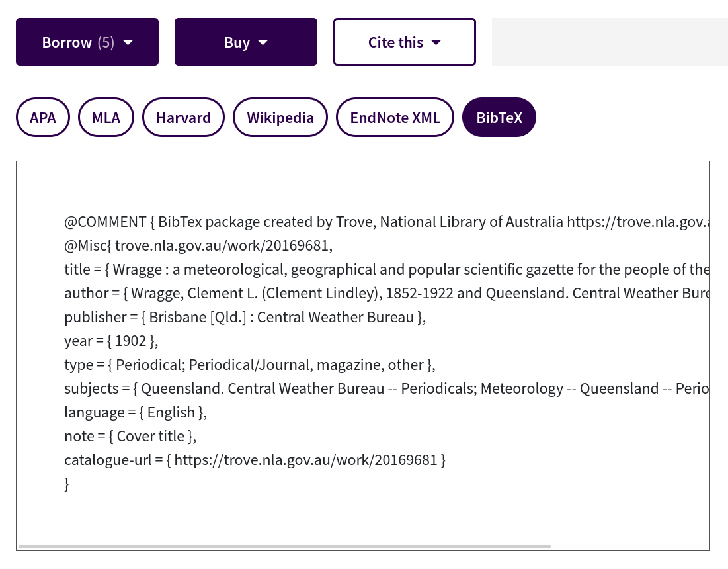Select Wikipedia citation format
Image resolution: width=728 pixels, height=569 pixels.
tap(280, 117)
